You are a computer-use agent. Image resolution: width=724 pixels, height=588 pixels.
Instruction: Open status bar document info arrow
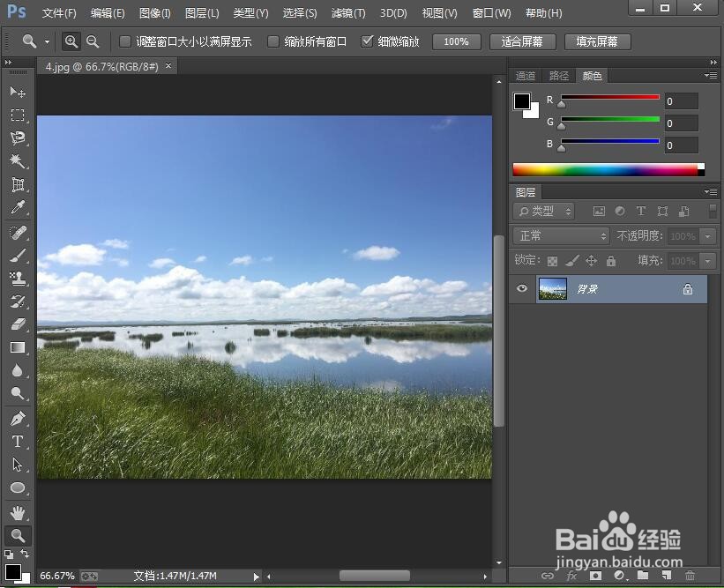coord(257,577)
